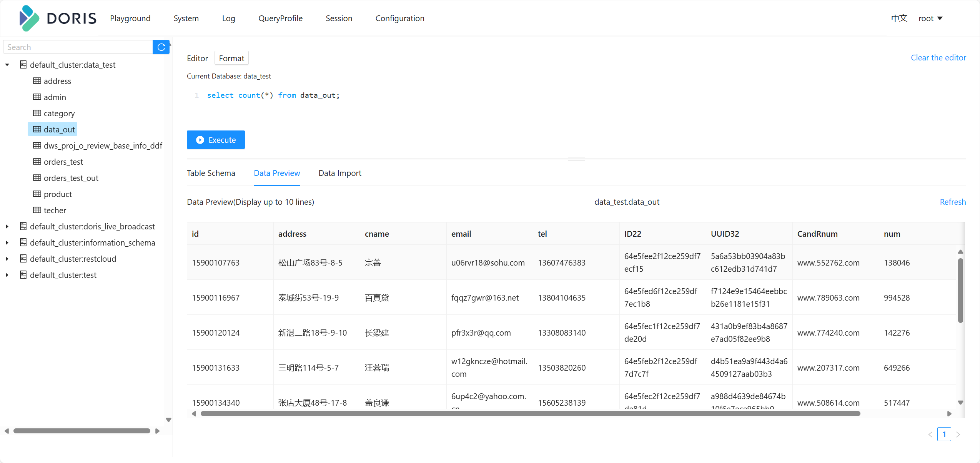Click database icon of default_cluster:data_test
This screenshot has width=980, height=463.
click(x=23, y=65)
